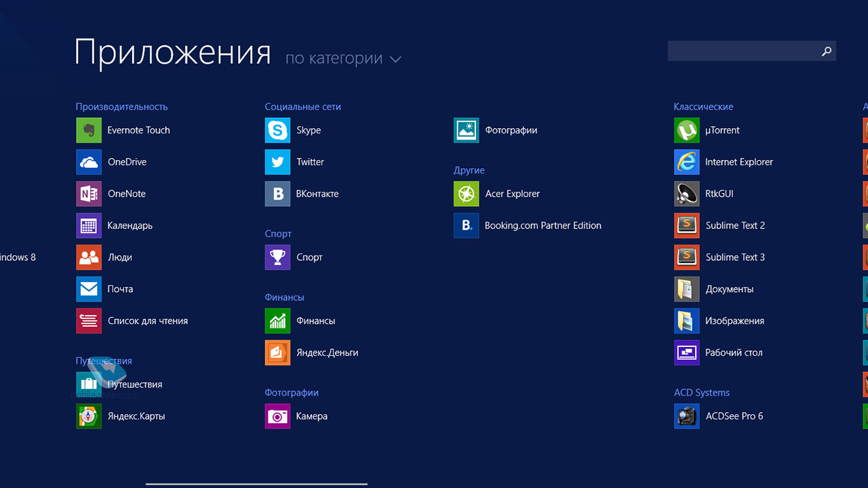Select the Социальные сети category header
The width and height of the screenshot is (868, 488).
(x=302, y=106)
